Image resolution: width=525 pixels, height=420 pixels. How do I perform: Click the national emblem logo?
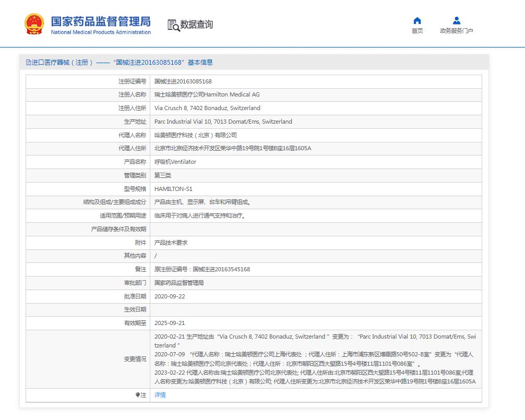34,23
